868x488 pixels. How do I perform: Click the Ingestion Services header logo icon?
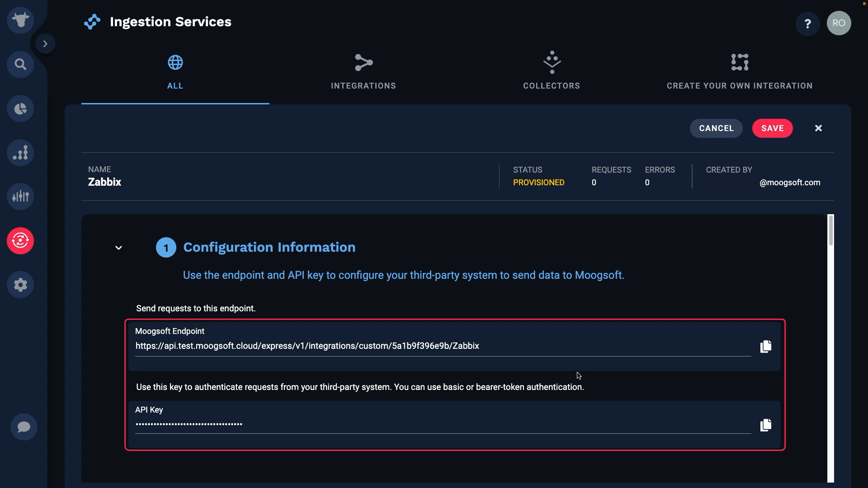pos(92,22)
